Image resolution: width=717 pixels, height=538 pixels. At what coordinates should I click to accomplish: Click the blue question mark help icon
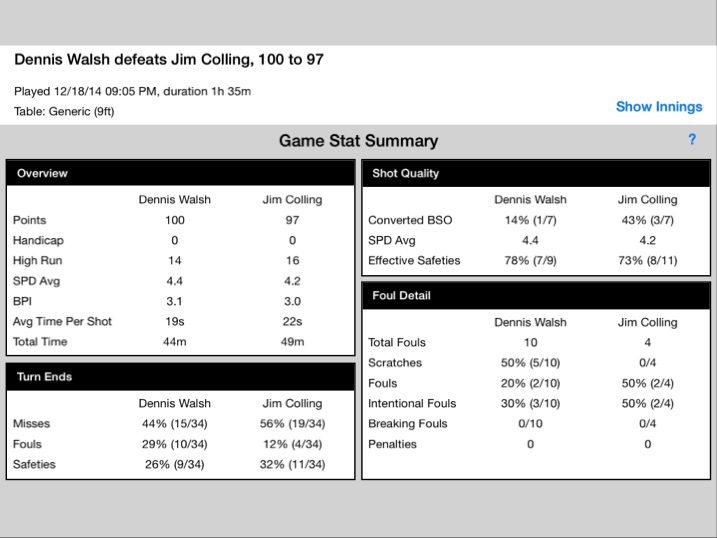coord(692,139)
